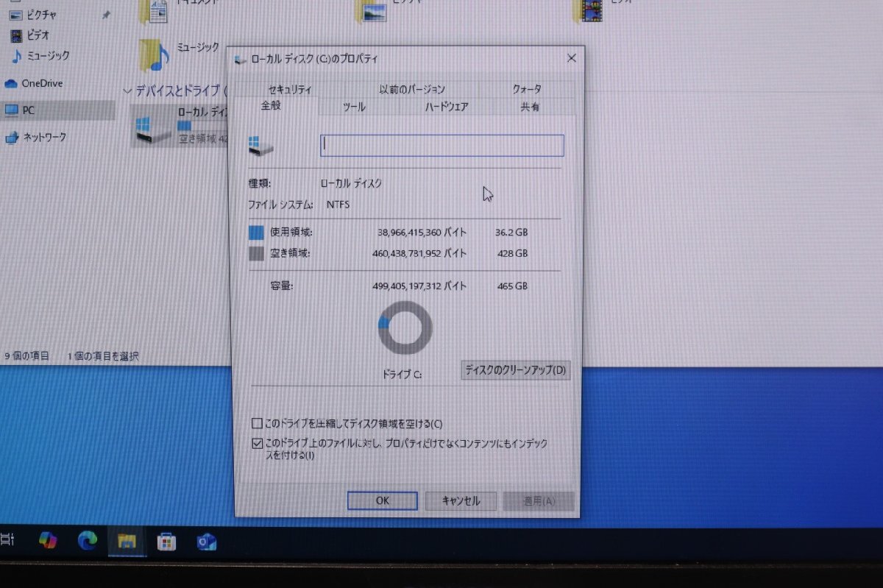Click the ビデオ icon in Explorer sidebar
Screen dimensions: 883x588
(18, 35)
